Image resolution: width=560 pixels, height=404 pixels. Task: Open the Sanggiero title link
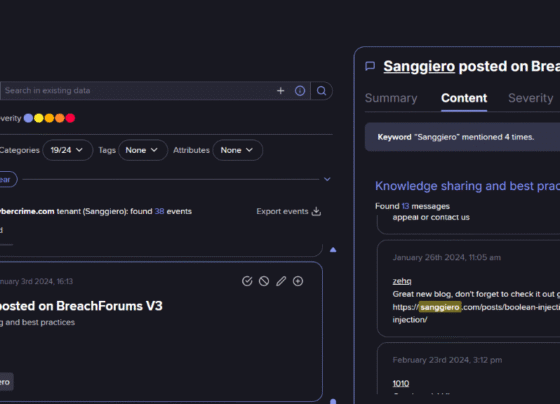(x=419, y=66)
